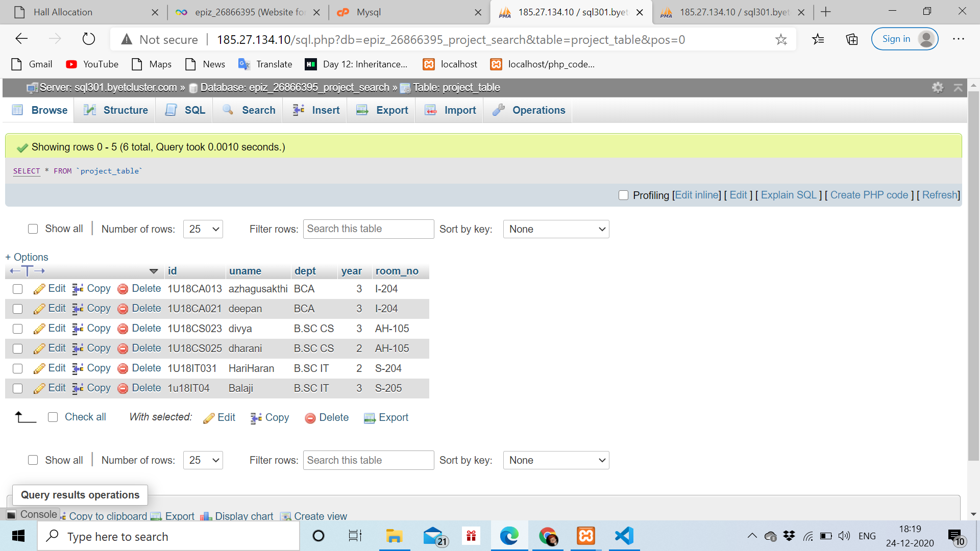
Task: Open the browser favorites list icon
Action: [818, 39]
